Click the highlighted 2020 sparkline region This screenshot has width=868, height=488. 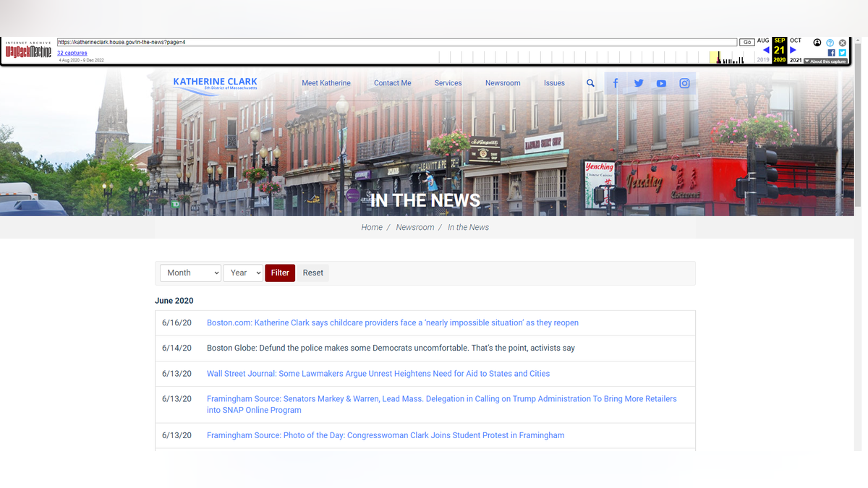714,57
